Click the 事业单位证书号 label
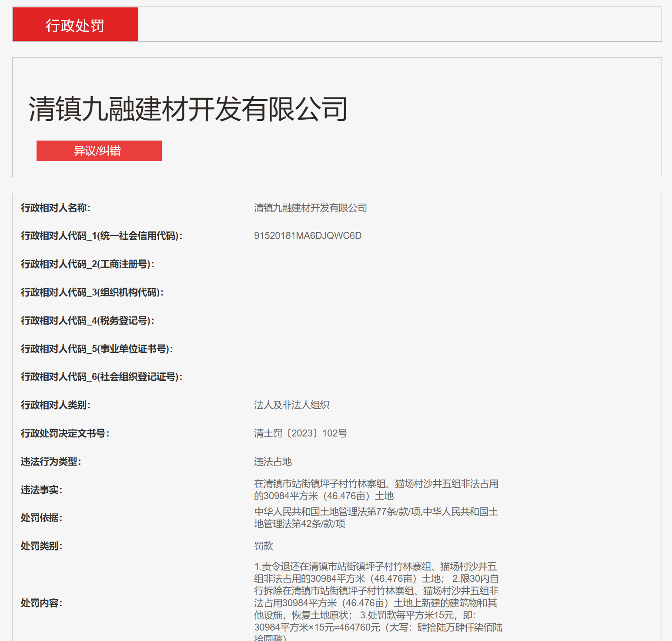This screenshot has width=672, height=641. click(x=97, y=349)
